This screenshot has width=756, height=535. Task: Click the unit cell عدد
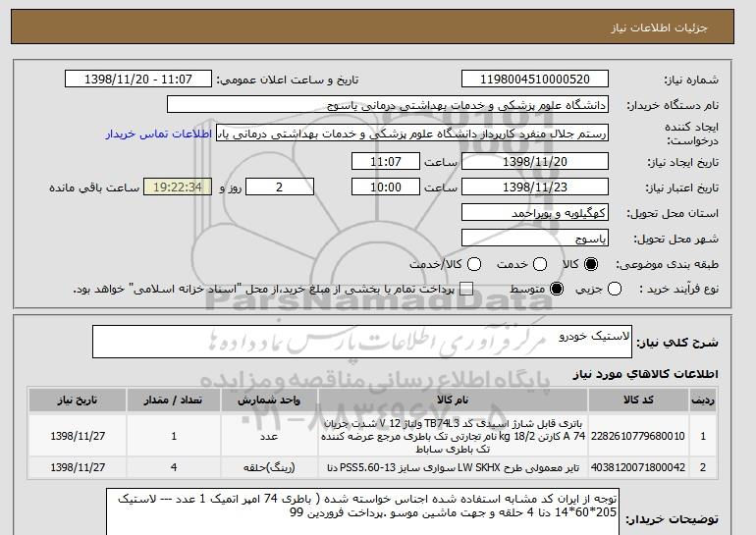coord(269,436)
